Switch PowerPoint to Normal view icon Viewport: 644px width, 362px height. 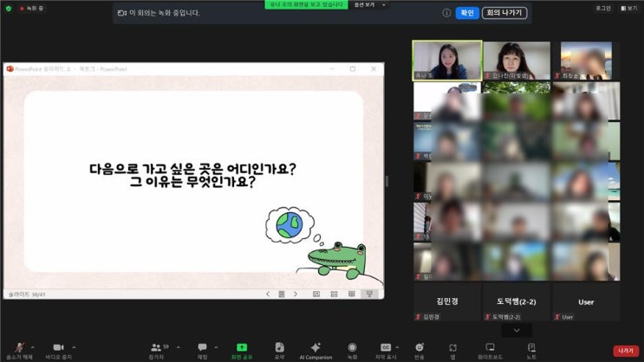[x=316, y=294]
